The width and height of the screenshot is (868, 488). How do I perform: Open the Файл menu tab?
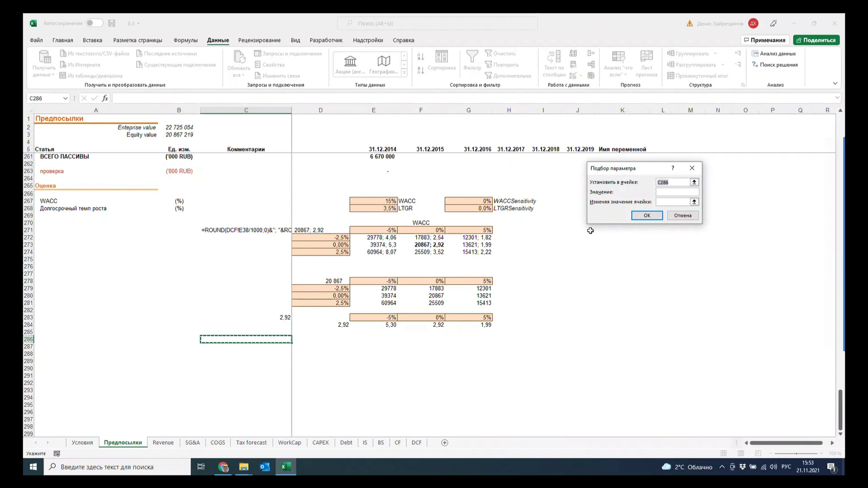pyautogui.click(x=36, y=40)
